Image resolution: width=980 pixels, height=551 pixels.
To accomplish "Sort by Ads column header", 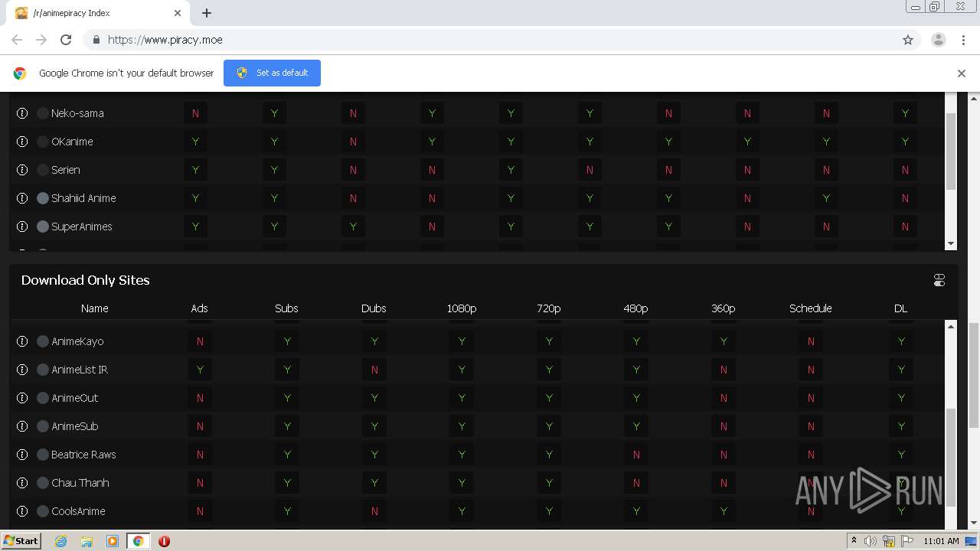I will click(x=199, y=308).
